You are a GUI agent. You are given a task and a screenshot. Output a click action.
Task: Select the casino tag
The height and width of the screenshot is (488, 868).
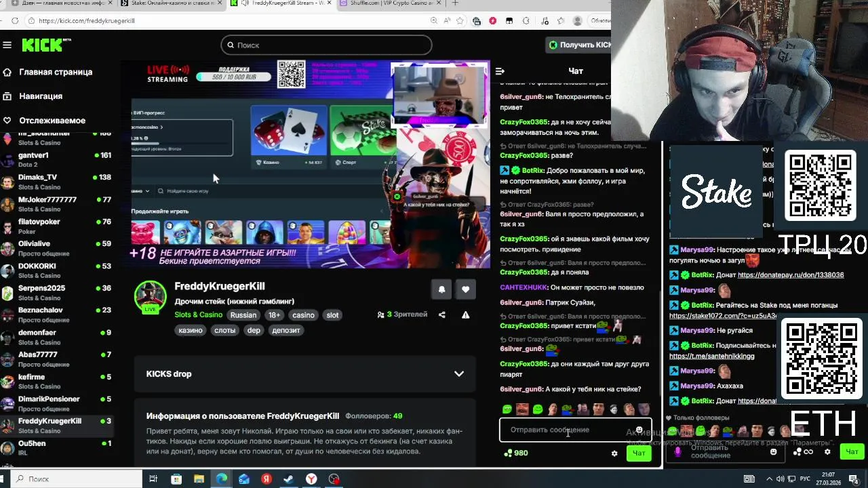click(303, 315)
